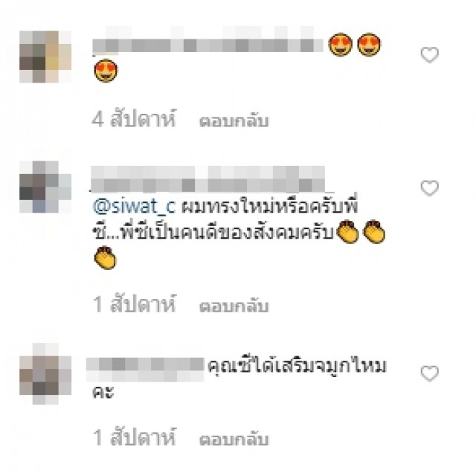Viewport: 476px width, 473px height.
Task: Click ตอบกลับ under the เสริมจมูก question
Action: (234, 439)
